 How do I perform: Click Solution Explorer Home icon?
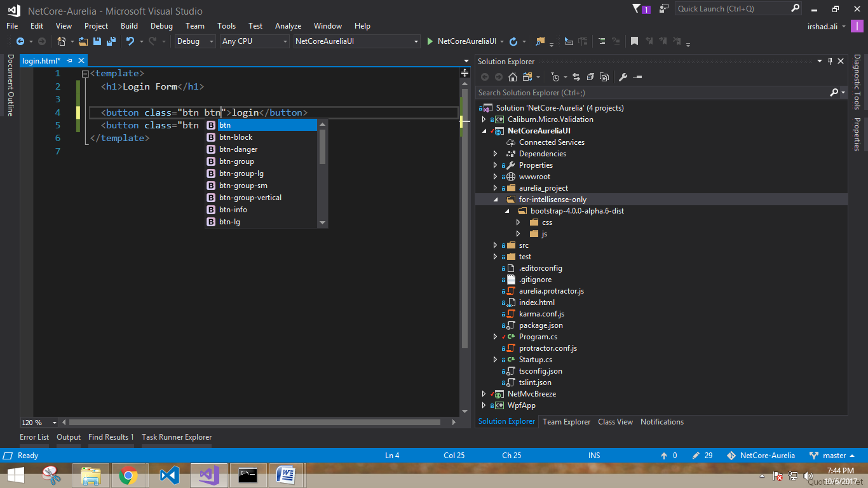(x=513, y=77)
